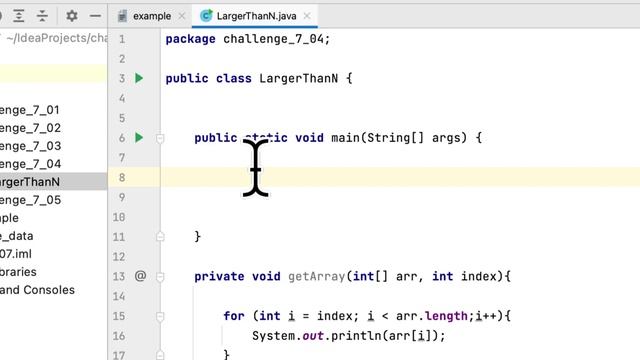Viewport: 640px width, 360px height.
Task: Select LargerThanN in project tree
Action: coord(30,182)
